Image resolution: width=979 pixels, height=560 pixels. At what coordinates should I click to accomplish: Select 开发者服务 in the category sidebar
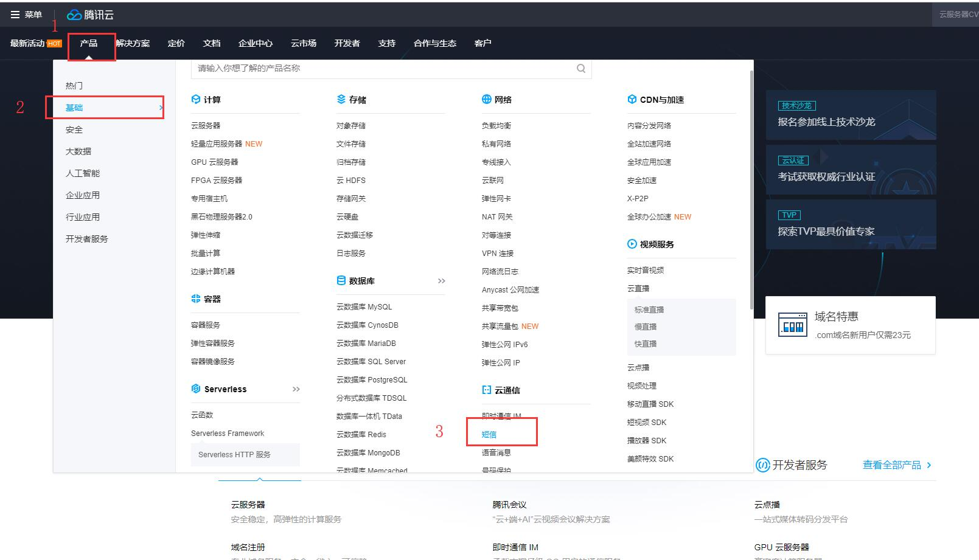(87, 239)
